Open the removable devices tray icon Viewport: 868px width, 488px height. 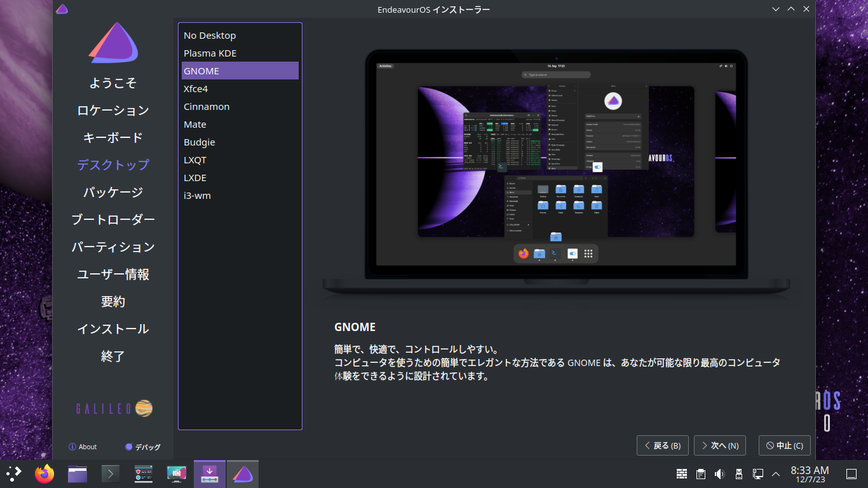click(x=738, y=473)
